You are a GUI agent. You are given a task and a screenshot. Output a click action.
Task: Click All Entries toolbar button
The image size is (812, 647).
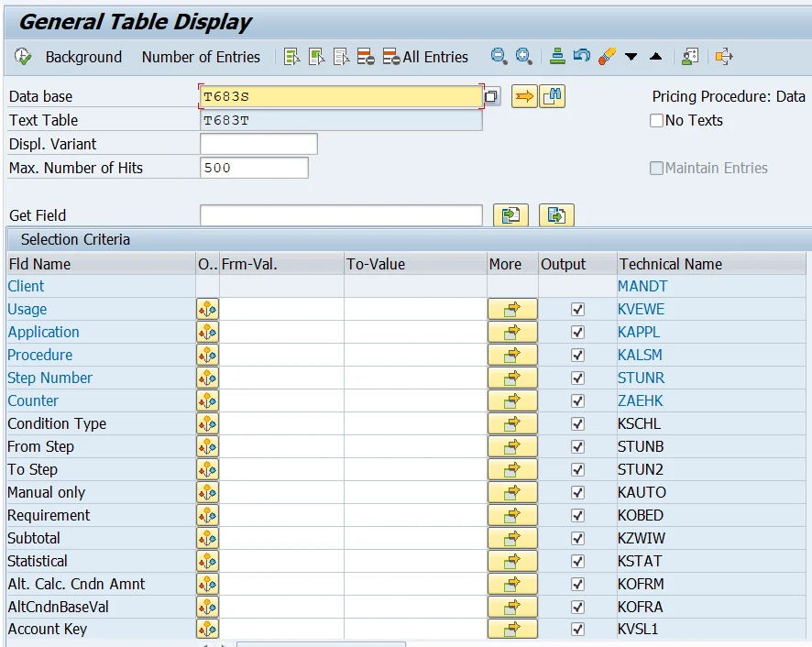point(425,57)
